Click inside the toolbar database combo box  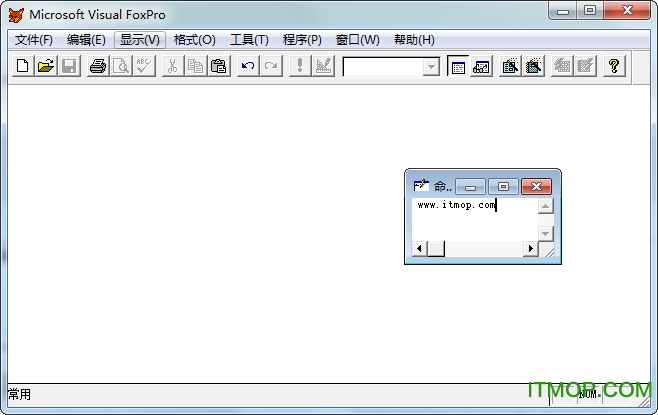click(x=383, y=67)
